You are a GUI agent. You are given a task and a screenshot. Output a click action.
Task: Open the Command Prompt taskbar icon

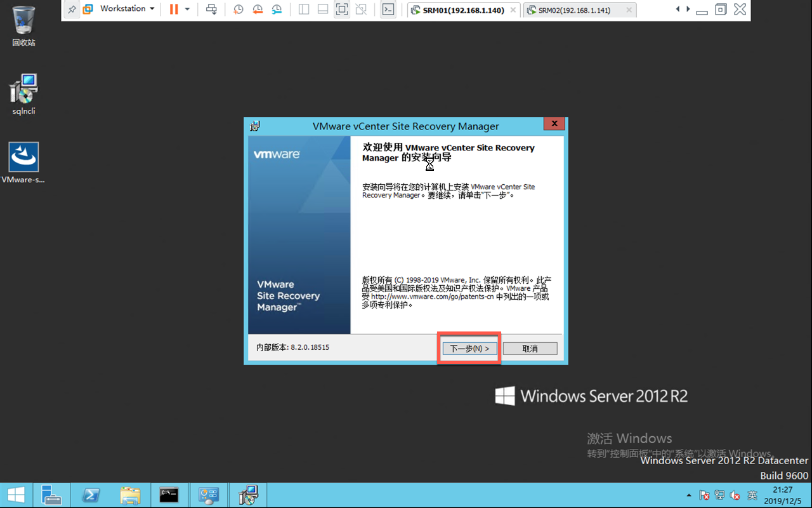[x=169, y=495]
